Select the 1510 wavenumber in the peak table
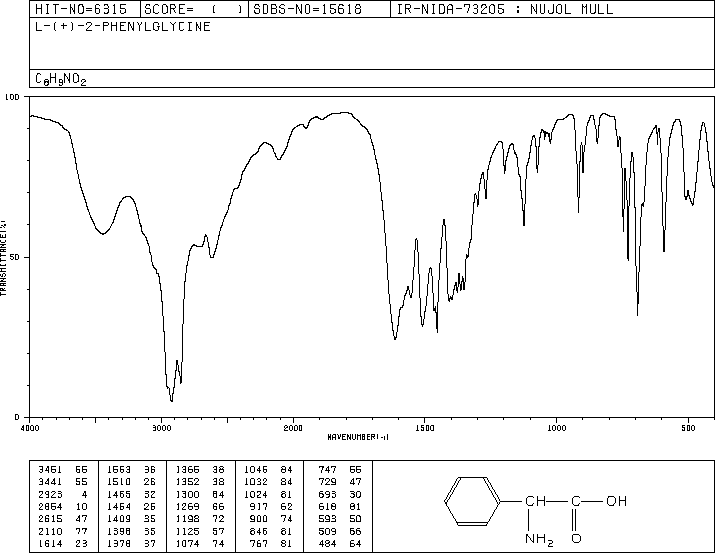Screen dimensions: 715x553 (119, 482)
